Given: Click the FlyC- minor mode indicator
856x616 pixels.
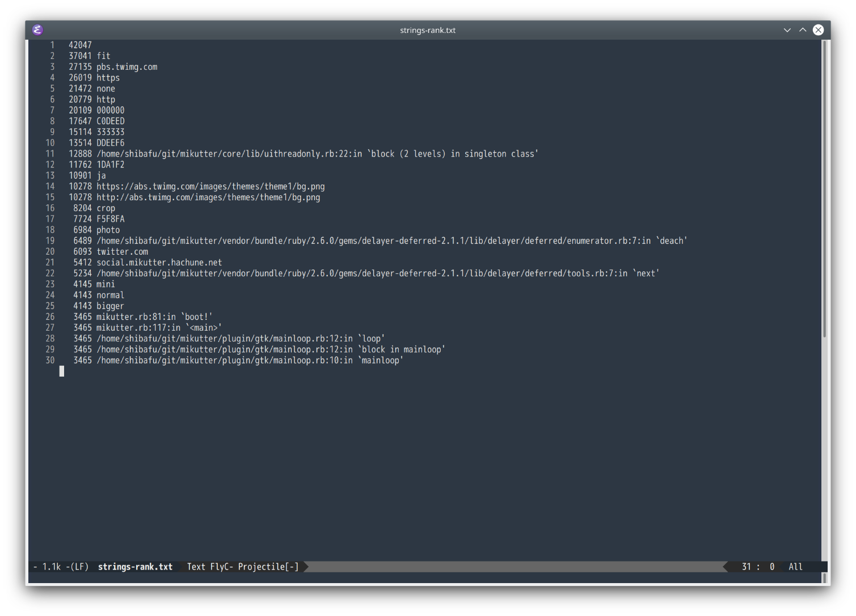Looking at the screenshot, I should 221,567.
